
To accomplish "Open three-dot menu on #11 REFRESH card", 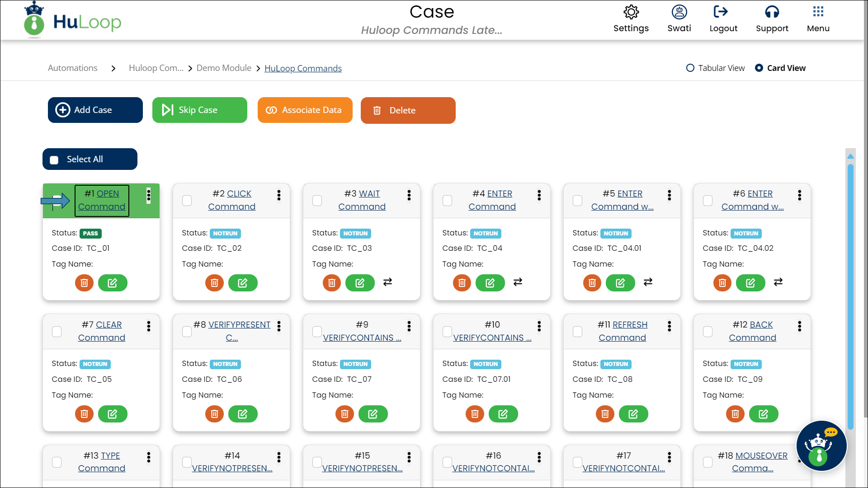I will pyautogui.click(x=669, y=326).
